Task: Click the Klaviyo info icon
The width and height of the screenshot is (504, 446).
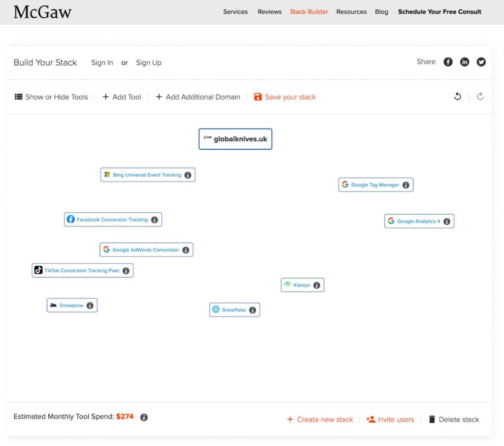Action: (317, 285)
